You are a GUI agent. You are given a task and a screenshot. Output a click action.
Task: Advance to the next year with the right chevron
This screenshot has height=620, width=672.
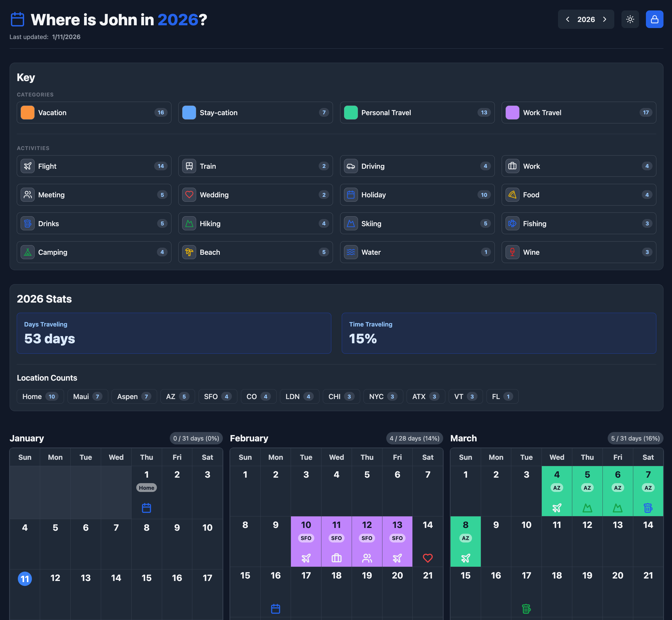click(605, 19)
